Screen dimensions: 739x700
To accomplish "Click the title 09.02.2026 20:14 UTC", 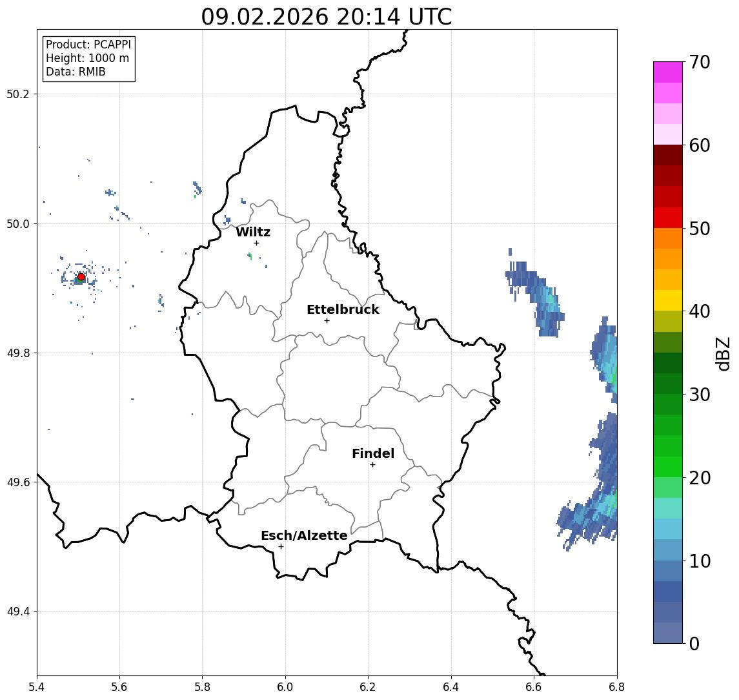I will click(327, 17).
